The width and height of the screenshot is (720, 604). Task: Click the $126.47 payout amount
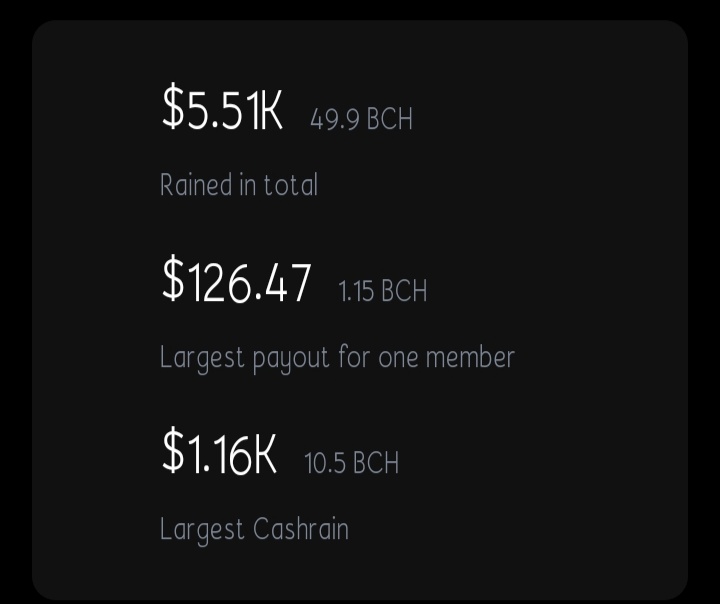(x=236, y=279)
